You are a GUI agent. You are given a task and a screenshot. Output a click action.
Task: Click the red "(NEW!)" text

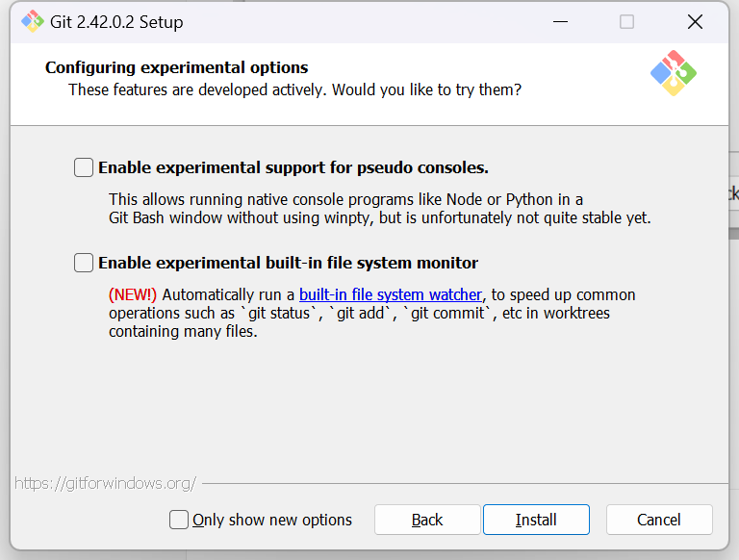(x=133, y=294)
